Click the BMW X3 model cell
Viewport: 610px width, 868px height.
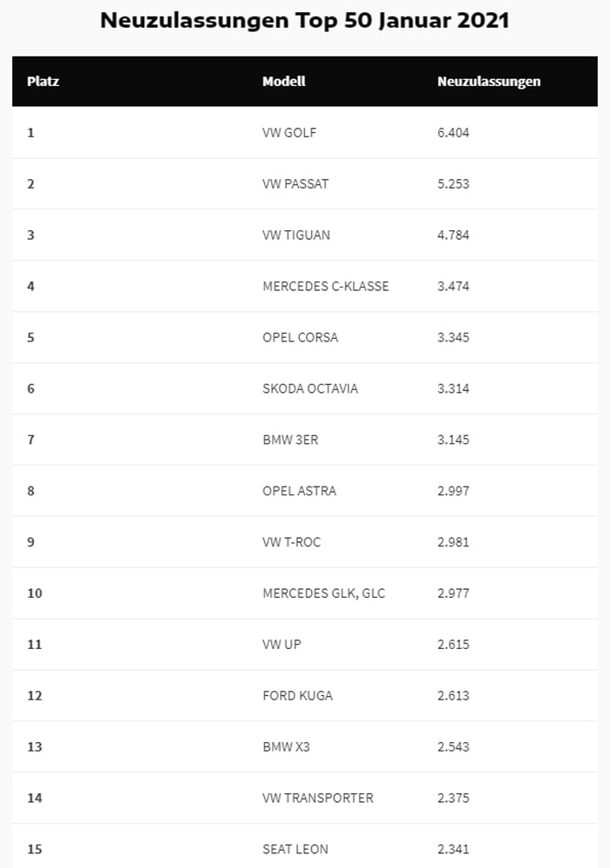point(286,746)
